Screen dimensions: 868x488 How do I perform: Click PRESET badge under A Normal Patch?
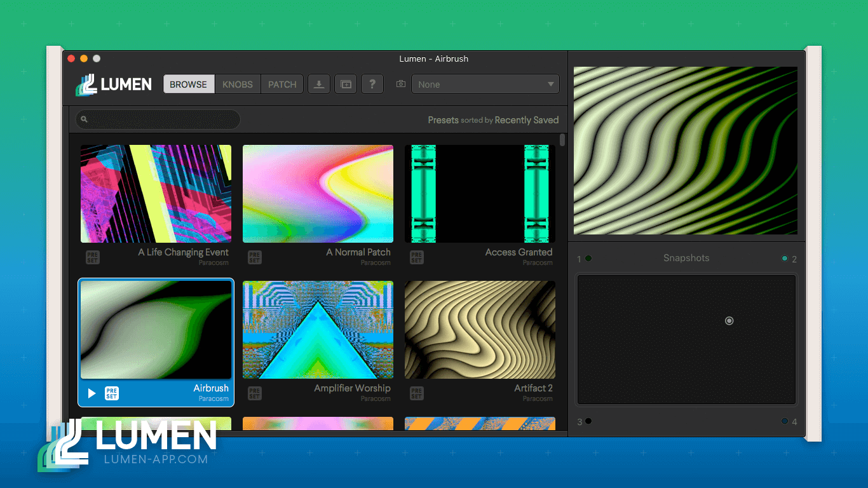[x=255, y=257]
